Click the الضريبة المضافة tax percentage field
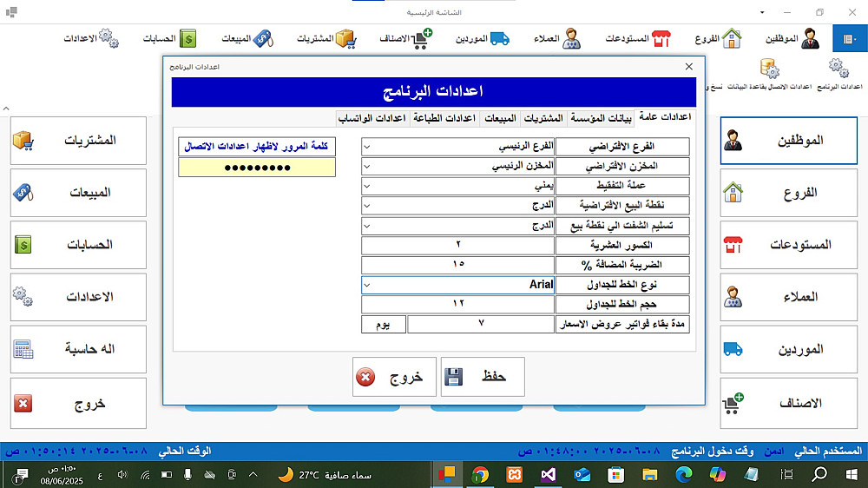The image size is (868, 488). [x=457, y=265]
